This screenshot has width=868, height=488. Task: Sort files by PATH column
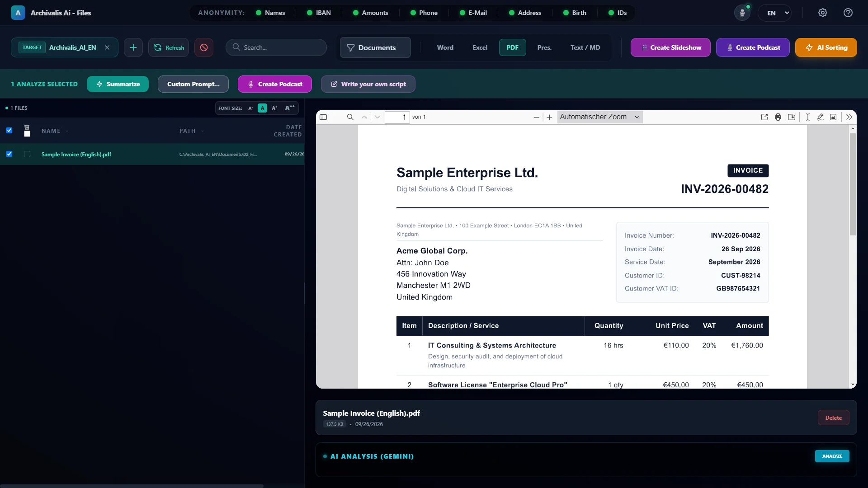coord(192,131)
